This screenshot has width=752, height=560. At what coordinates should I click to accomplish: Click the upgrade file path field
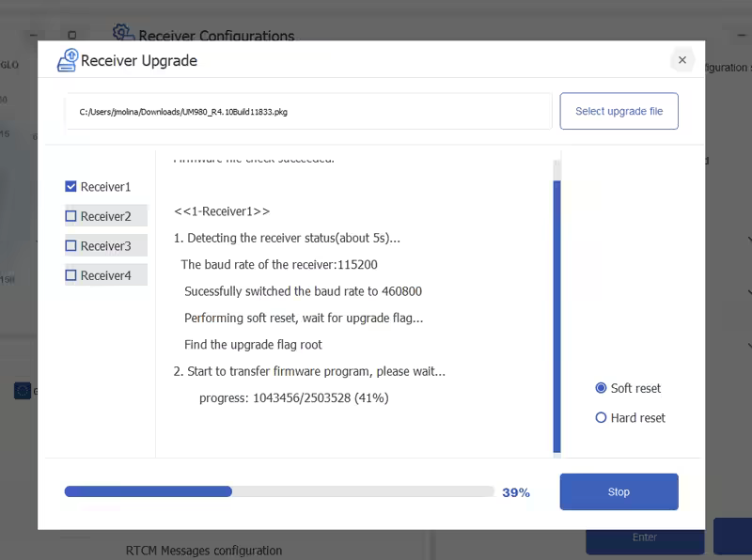tap(308, 111)
